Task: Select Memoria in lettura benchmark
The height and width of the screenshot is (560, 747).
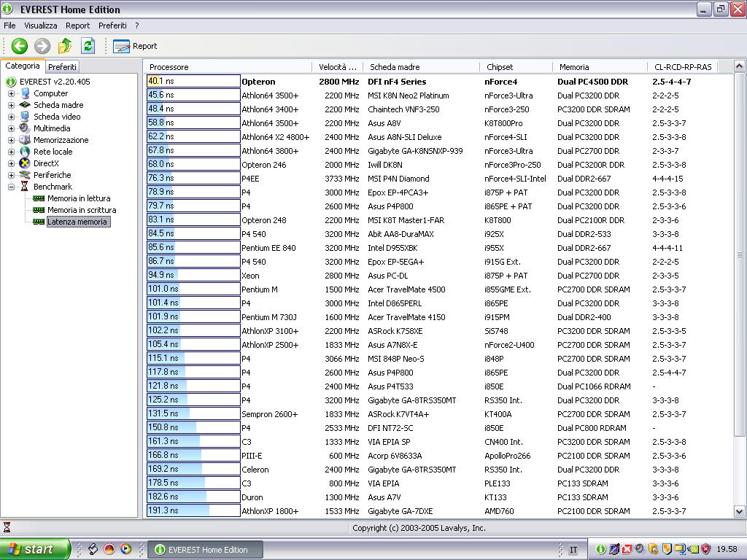Action: tap(79, 198)
